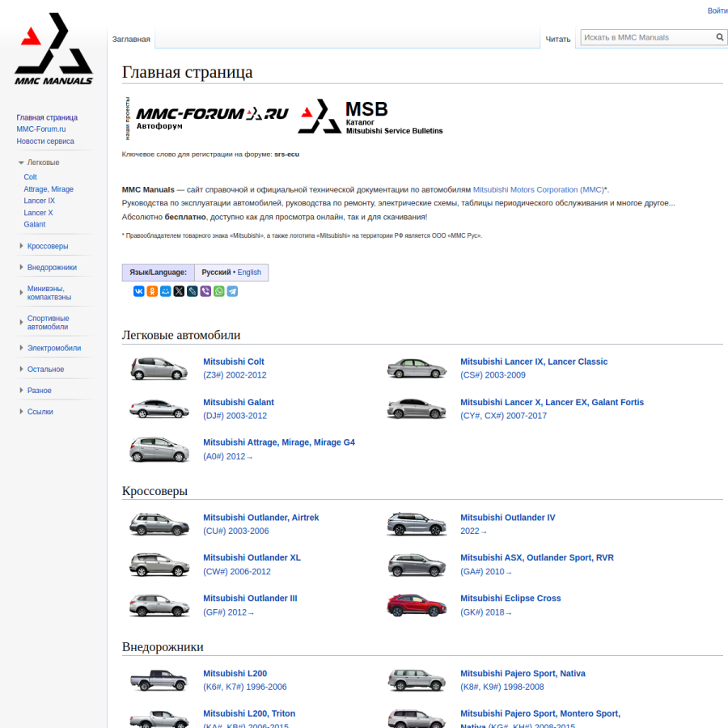Open the Mitsubishi Colt manual link
Screen dimensions: 728x728
(234, 362)
